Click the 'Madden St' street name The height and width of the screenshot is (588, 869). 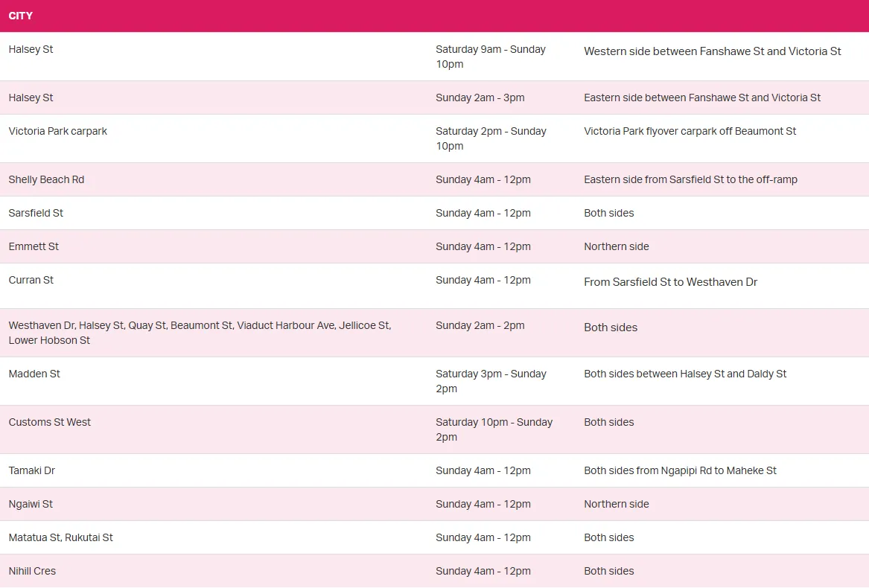coord(34,374)
